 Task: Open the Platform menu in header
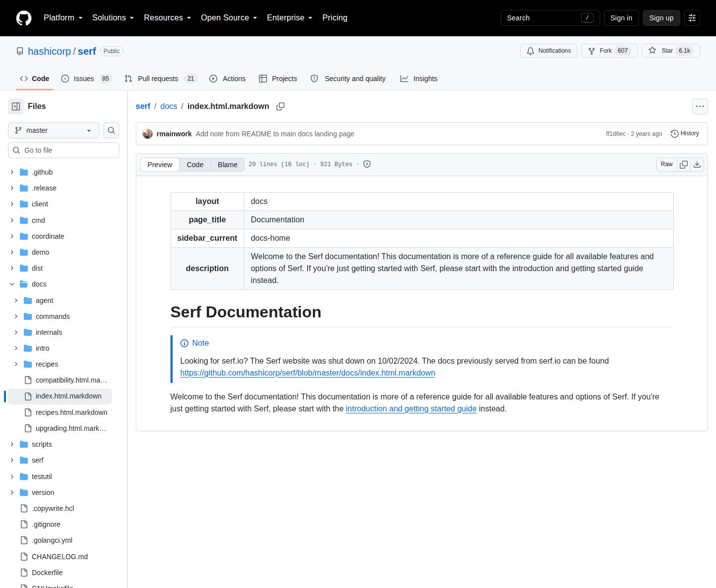click(63, 18)
